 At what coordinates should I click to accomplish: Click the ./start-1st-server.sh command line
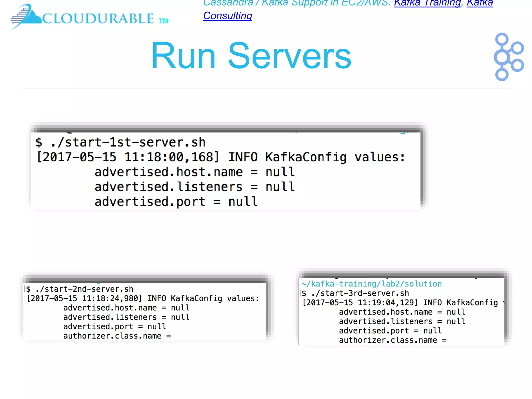pos(121,142)
